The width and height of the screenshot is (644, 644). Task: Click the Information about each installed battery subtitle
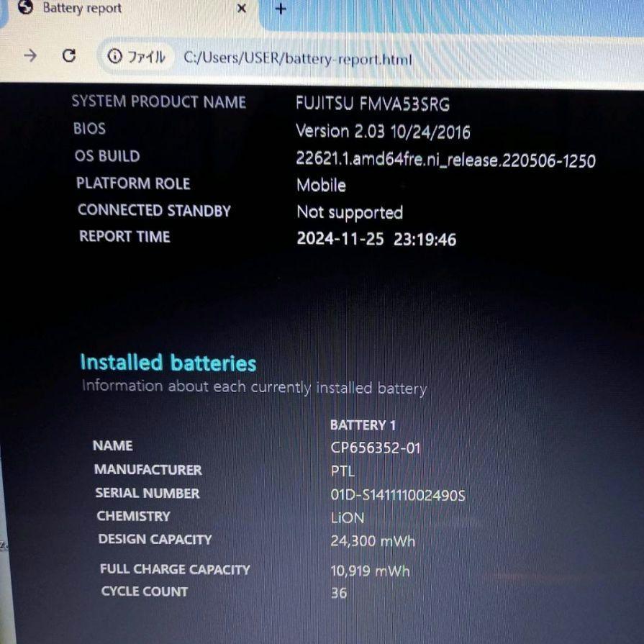point(254,387)
